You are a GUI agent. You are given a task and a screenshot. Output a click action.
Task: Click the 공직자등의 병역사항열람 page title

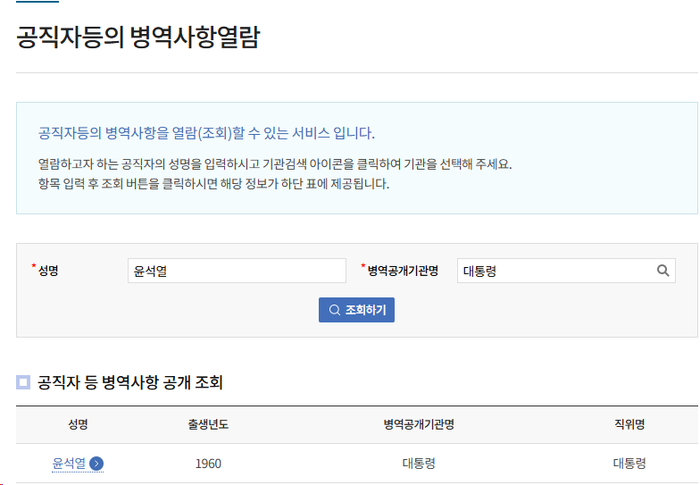point(138,37)
